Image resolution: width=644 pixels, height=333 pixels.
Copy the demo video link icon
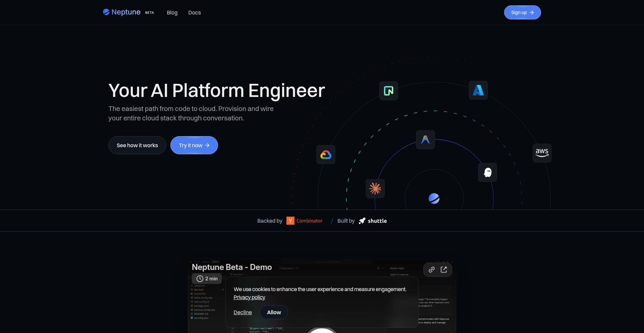tap(432, 270)
